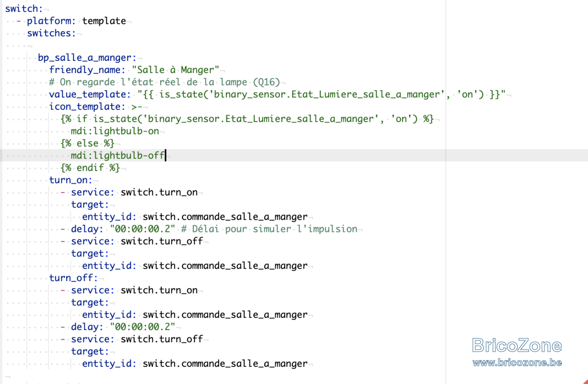Screen dimensions: 588x384
Task: Click the 'turn_on:' key
Action: [x=71, y=180]
